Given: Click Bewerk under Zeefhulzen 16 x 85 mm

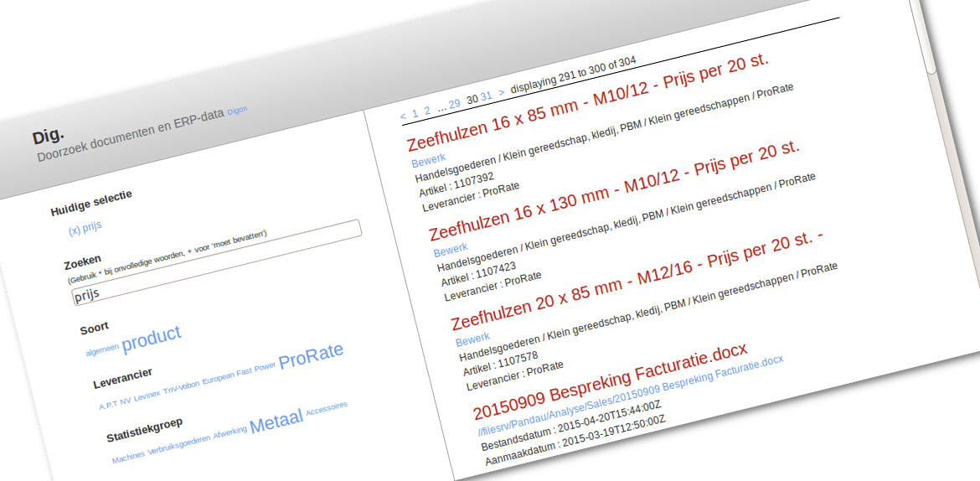Looking at the screenshot, I should [429, 161].
